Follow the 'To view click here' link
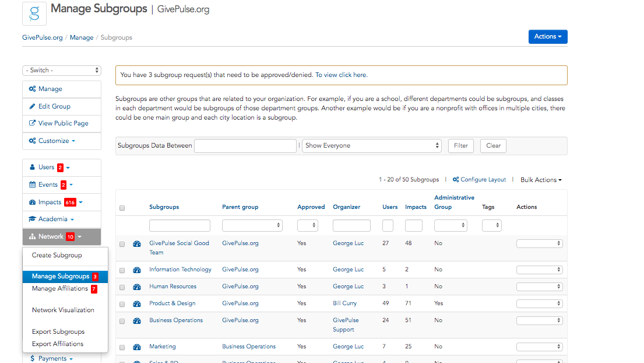 click(x=342, y=75)
